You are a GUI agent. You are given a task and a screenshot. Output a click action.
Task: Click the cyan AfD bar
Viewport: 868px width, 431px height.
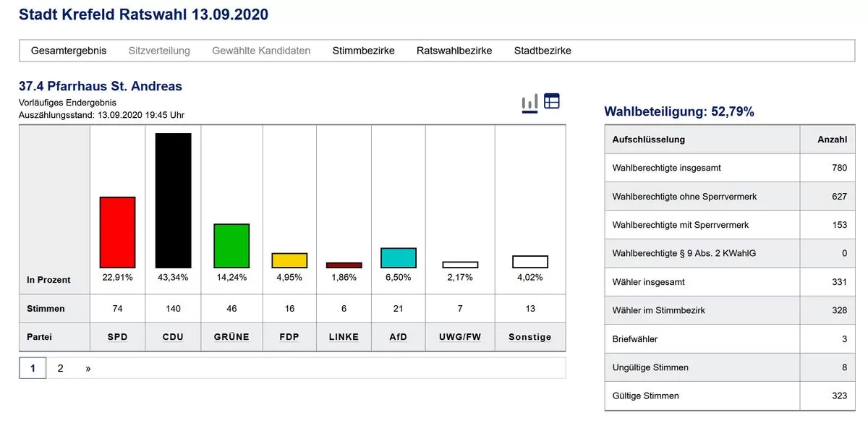[x=399, y=258]
